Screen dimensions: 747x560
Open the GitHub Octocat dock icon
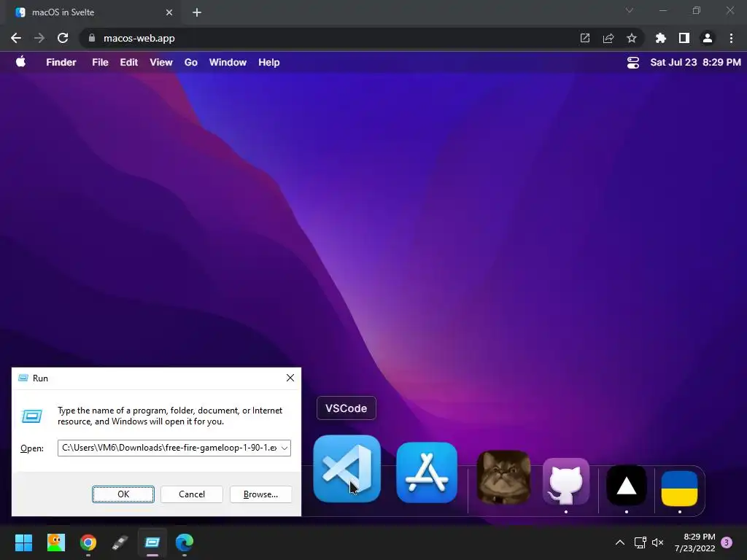[566, 481]
